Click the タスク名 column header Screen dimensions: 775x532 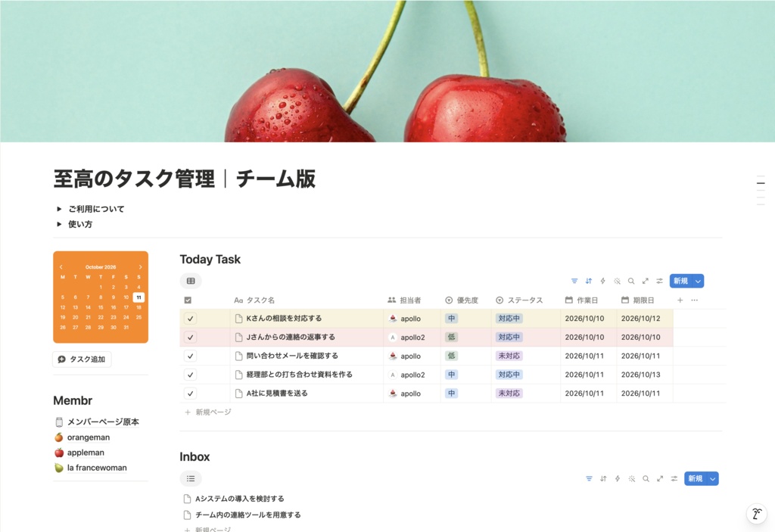point(254,300)
